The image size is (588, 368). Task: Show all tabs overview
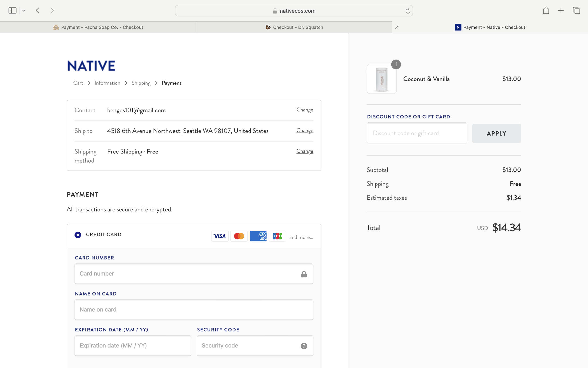(x=576, y=10)
